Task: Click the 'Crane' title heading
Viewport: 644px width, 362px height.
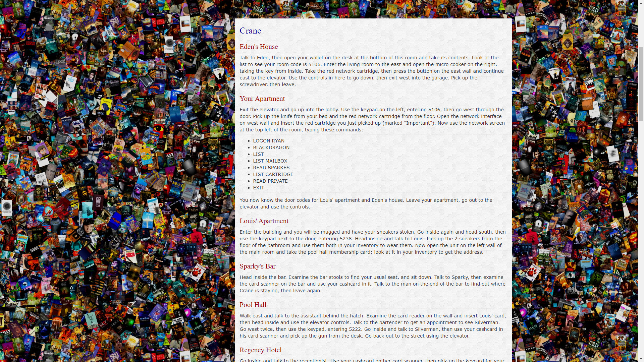Action: tap(250, 31)
